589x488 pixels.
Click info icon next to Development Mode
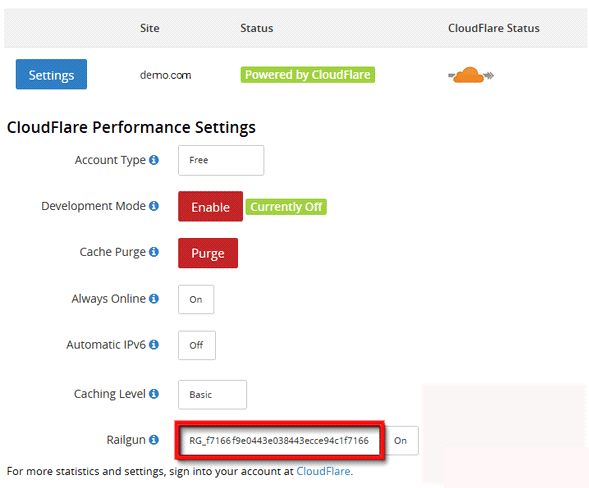154,206
